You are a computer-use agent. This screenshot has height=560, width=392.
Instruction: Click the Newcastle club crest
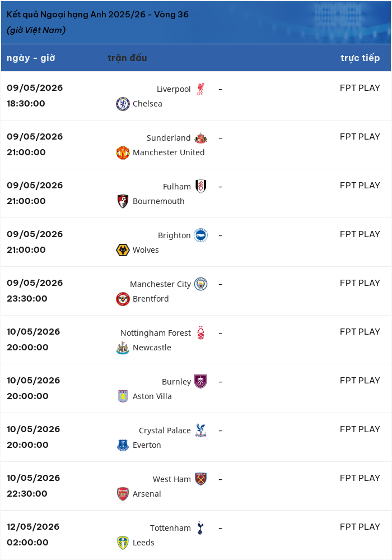[x=123, y=348]
